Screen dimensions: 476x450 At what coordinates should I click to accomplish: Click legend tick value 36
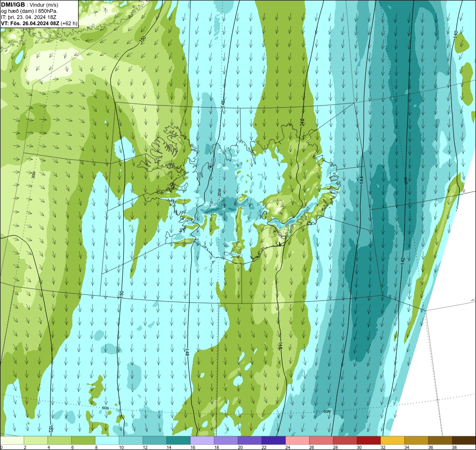point(430,447)
